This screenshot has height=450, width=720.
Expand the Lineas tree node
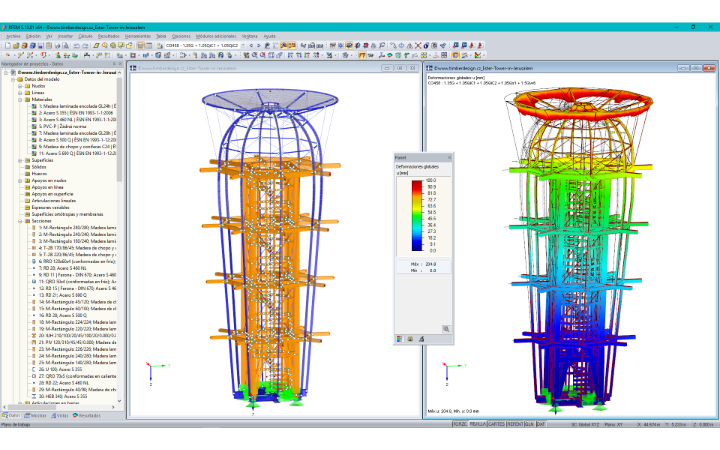20,93
